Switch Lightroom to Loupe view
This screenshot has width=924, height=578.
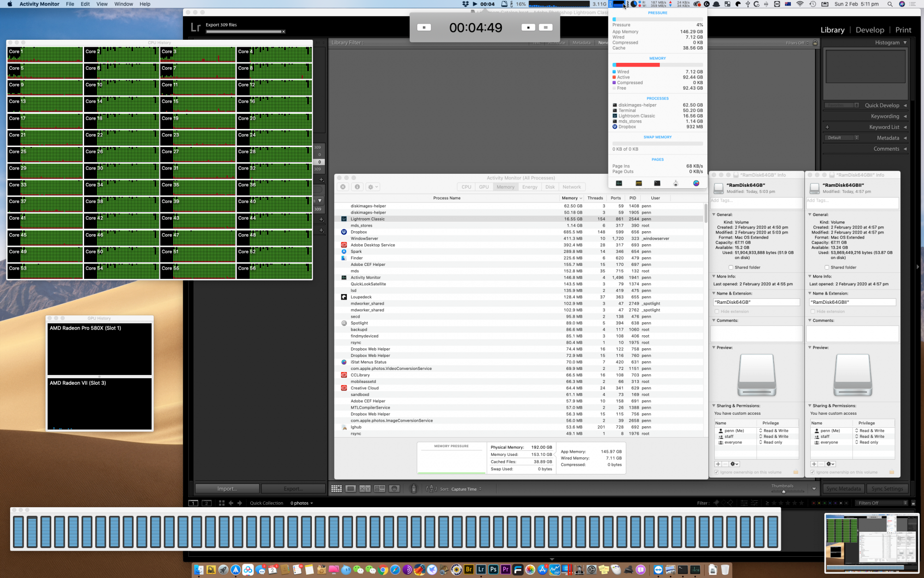(351, 488)
